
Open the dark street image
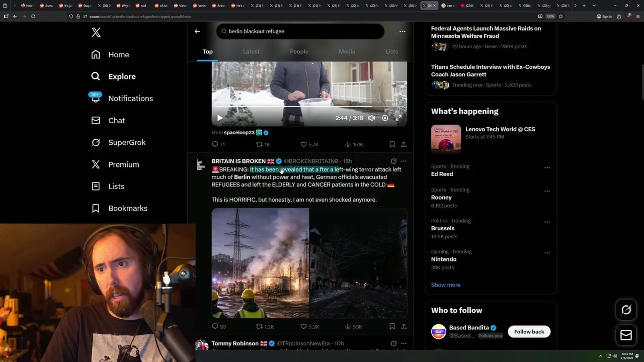point(358,263)
